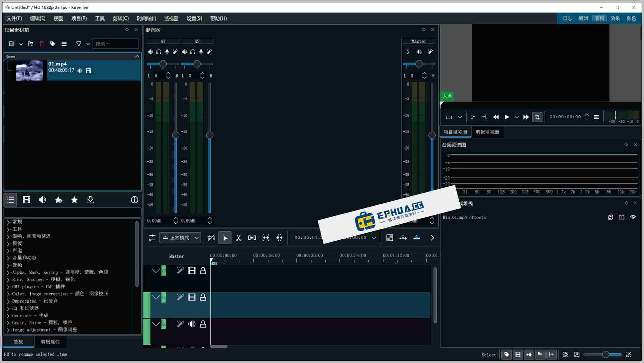Image resolution: width=644 pixels, height=363 pixels.
Task: Click the 音频 workspace button at top right
Action: [x=599, y=18]
